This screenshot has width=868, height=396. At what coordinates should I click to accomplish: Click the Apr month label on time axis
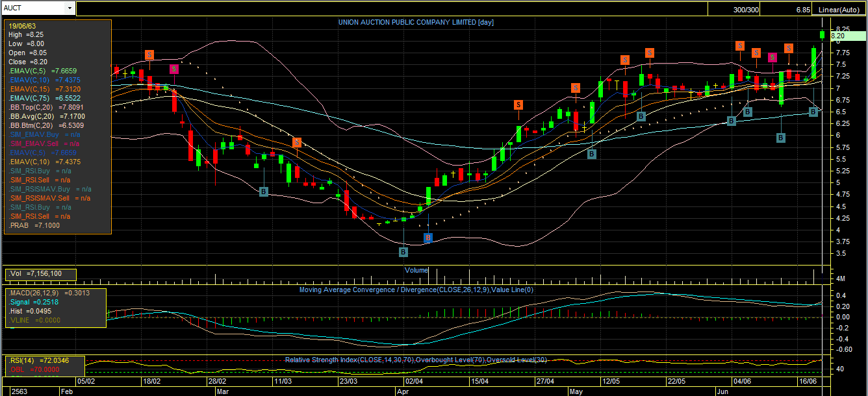tap(403, 392)
